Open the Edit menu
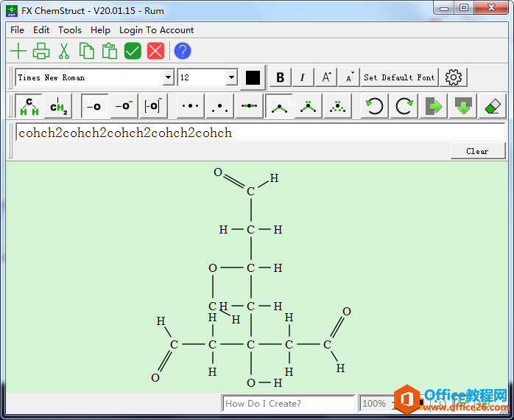This screenshot has height=420, width=514. pyautogui.click(x=41, y=30)
